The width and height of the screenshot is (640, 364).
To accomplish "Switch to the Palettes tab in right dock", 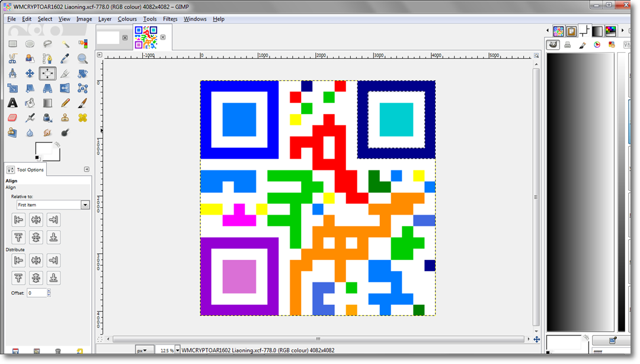I will pyautogui.click(x=610, y=31).
